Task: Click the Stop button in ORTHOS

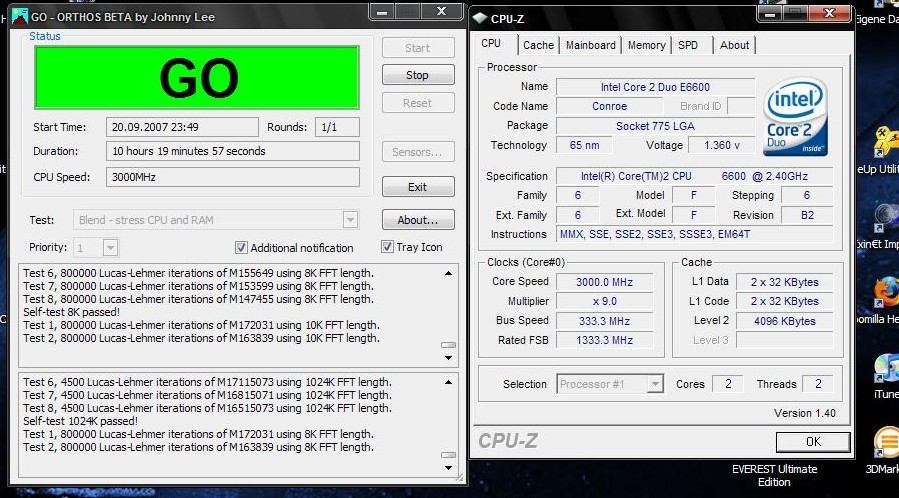Action: 418,75
